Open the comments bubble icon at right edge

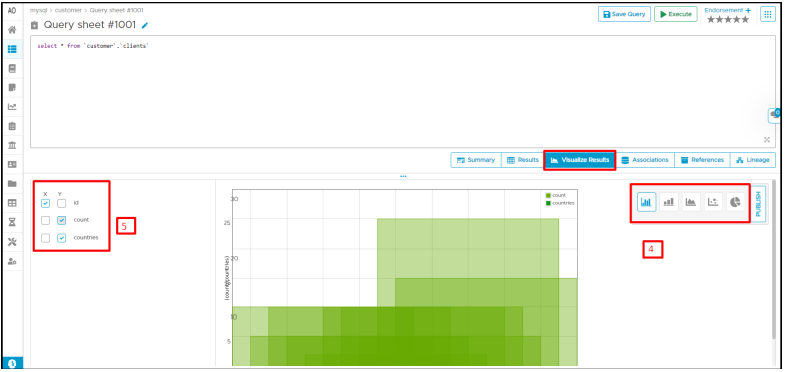[775, 115]
